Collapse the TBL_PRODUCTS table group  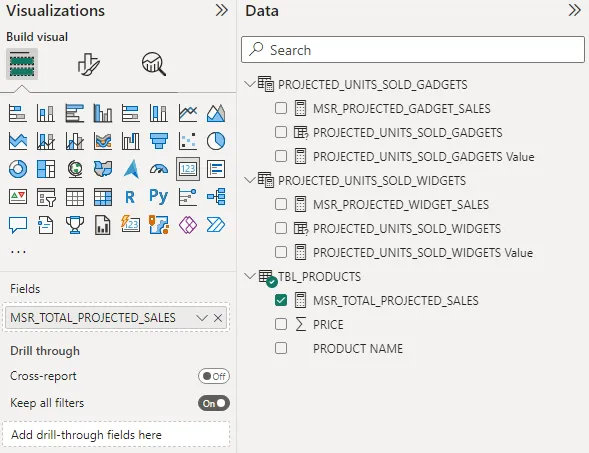coord(249,276)
